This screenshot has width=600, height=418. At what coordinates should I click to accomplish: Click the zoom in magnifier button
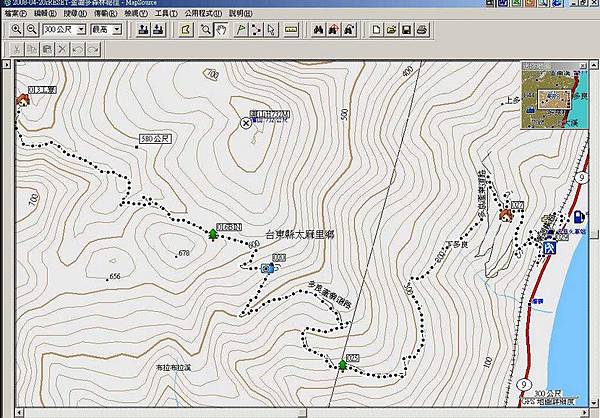pos(17,30)
